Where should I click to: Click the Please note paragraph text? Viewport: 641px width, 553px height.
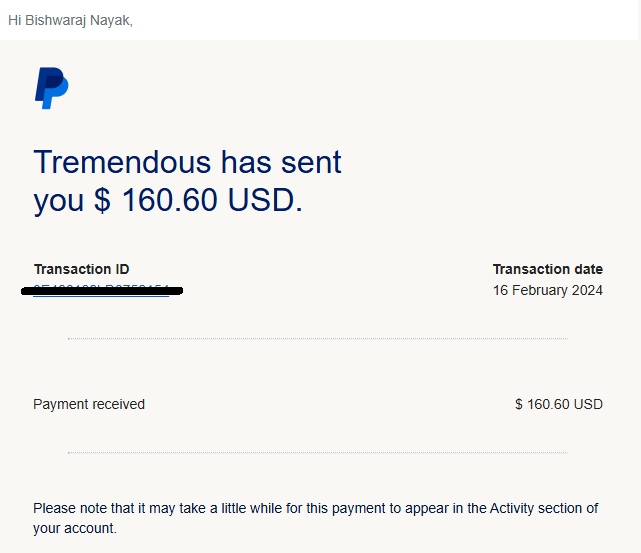(316, 518)
